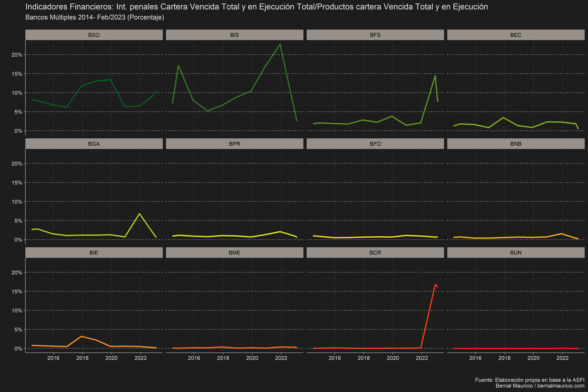Click the BFS panel header
The width and height of the screenshot is (588, 392).
375,35
